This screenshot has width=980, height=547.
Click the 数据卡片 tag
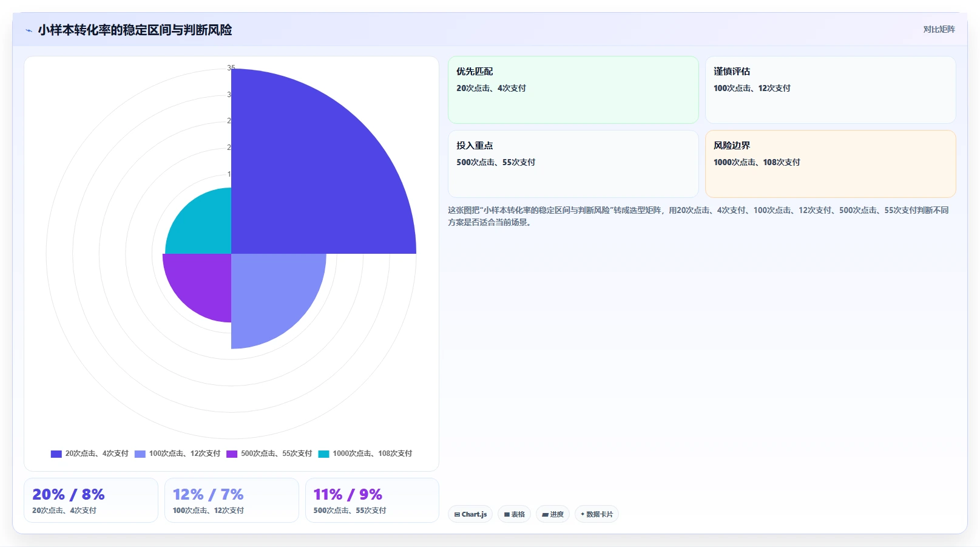tap(596, 514)
